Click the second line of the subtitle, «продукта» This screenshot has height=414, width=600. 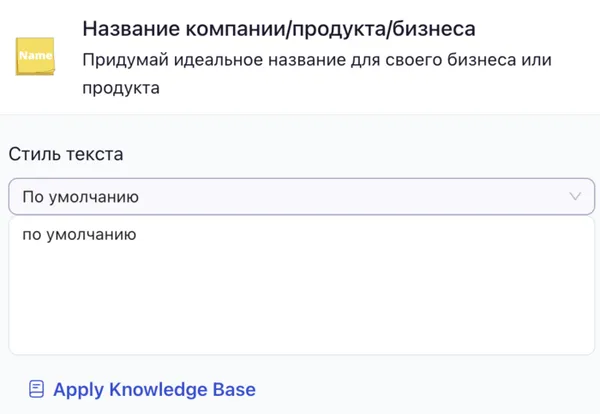(121, 89)
